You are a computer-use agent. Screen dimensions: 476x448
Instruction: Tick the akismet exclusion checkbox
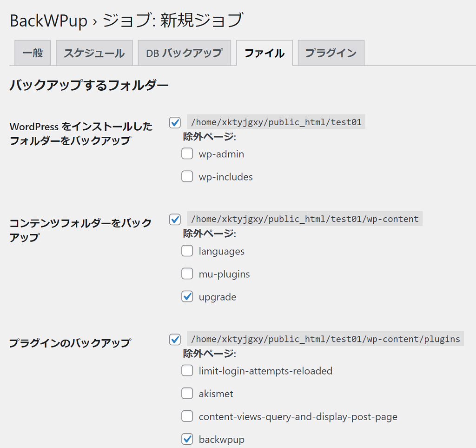[187, 394]
